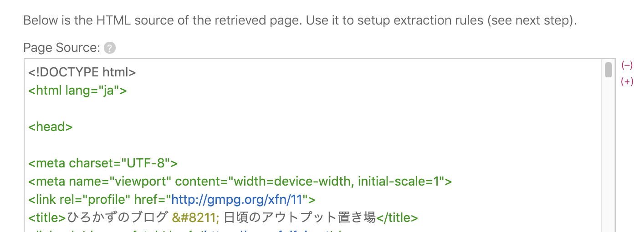644x232 pixels.
Task: Click the 日頃のアウトプット置き場 text
Action: coord(300,218)
